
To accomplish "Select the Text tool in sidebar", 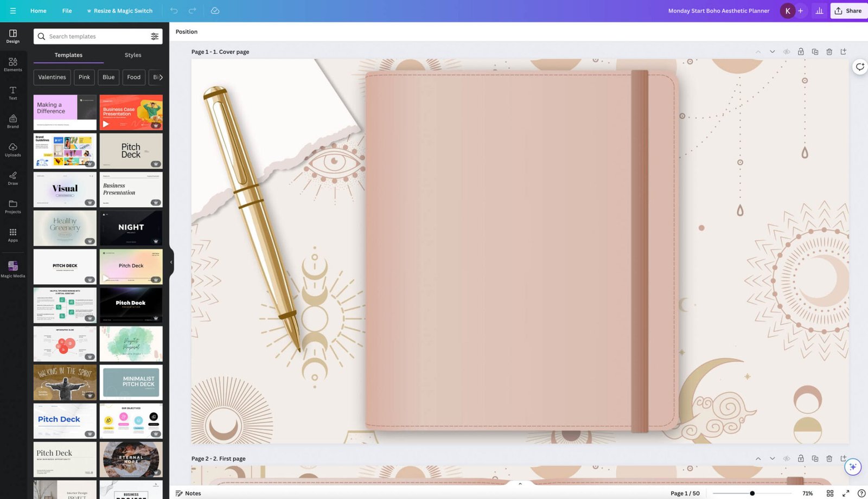I will 13,93.
